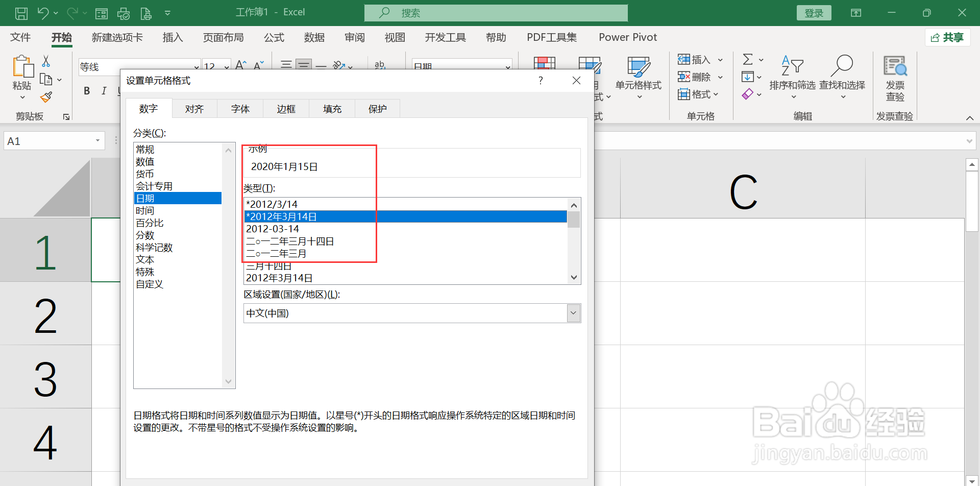Click the Paste (粘贴) clipboard icon

[x=22, y=67]
